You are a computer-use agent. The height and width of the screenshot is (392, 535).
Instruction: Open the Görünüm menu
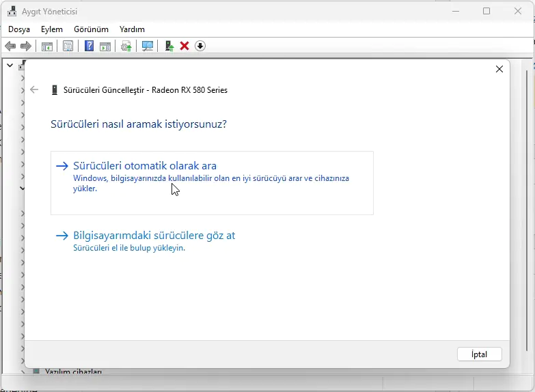click(x=91, y=29)
